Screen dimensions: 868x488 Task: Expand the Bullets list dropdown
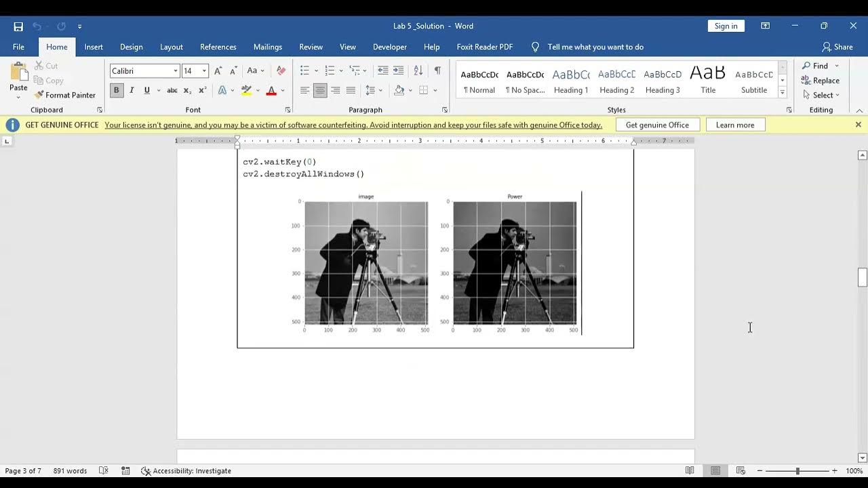click(316, 70)
